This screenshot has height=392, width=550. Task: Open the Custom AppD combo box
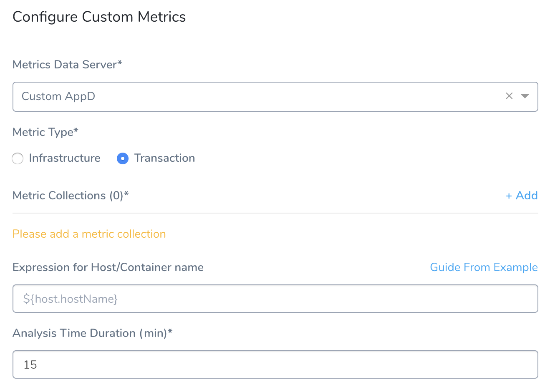pyautogui.click(x=275, y=97)
